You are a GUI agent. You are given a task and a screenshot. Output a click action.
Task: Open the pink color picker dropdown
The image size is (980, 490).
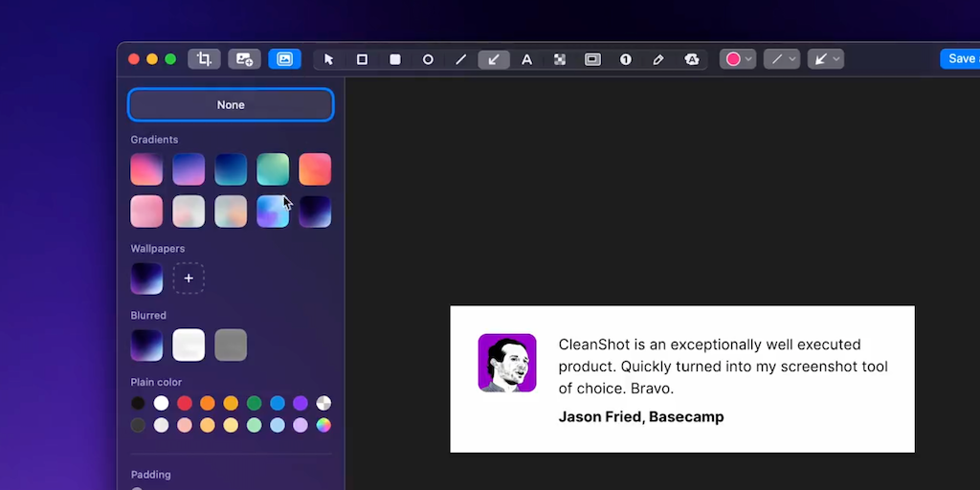[x=739, y=59]
